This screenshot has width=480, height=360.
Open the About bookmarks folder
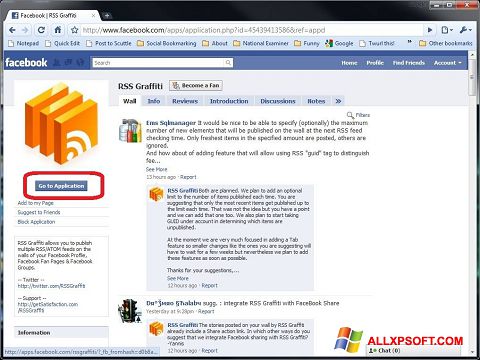coord(215,43)
